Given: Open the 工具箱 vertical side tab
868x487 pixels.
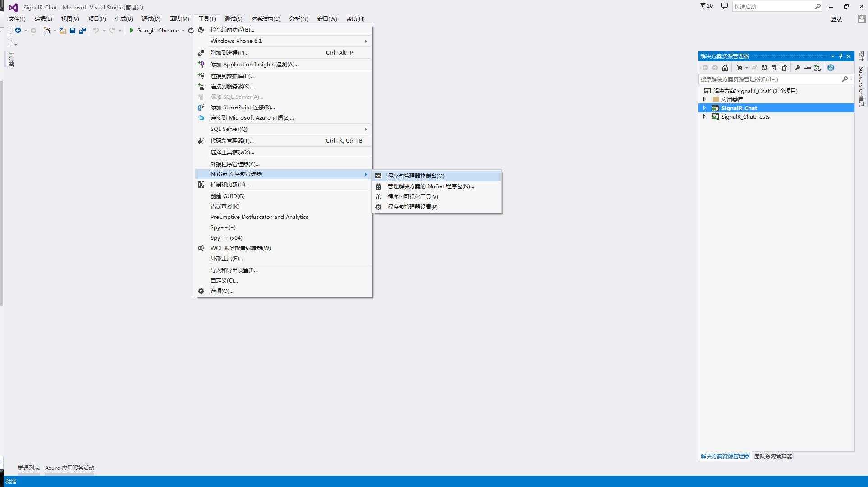Looking at the screenshot, I should (x=11, y=59).
